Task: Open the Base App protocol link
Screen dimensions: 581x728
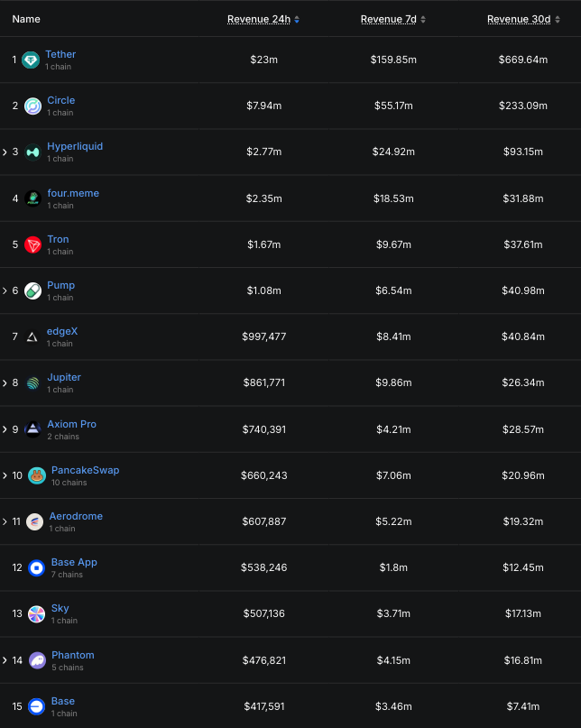Action: click(x=74, y=562)
